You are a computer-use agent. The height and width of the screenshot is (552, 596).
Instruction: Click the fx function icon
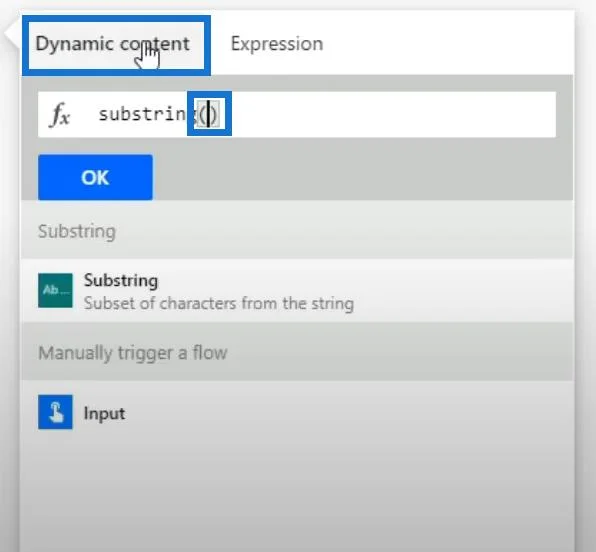(60, 114)
